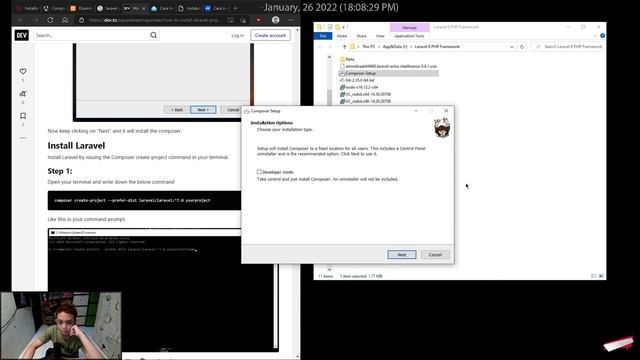Click the Explorer file list scroll up arrow
The height and width of the screenshot is (360, 640).
[329, 58]
